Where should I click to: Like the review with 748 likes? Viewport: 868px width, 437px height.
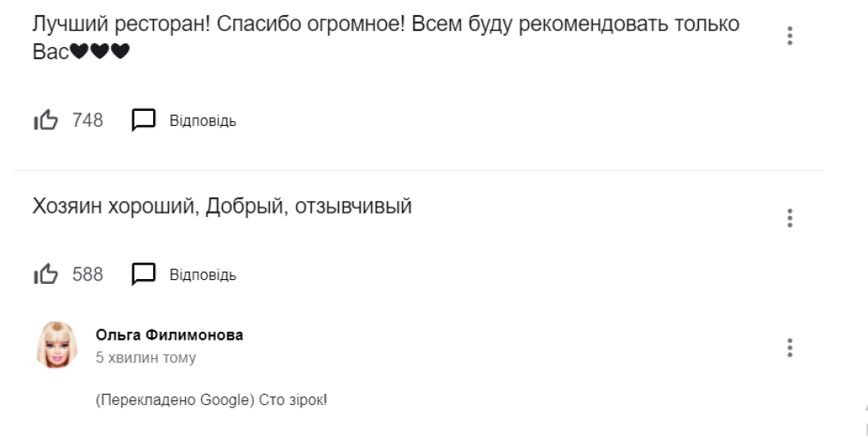[x=45, y=120]
